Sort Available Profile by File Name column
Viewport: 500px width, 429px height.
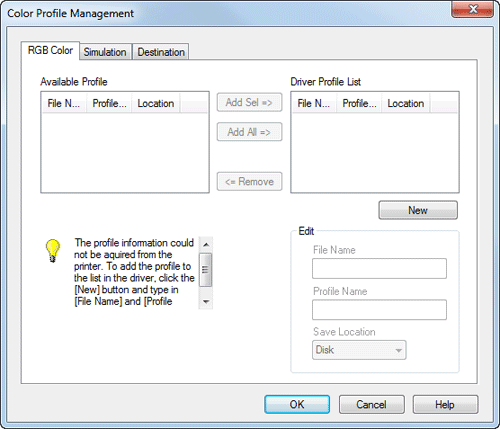(x=64, y=103)
